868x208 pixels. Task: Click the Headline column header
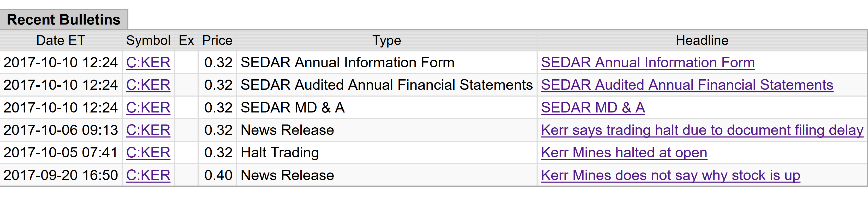coord(702,40)
